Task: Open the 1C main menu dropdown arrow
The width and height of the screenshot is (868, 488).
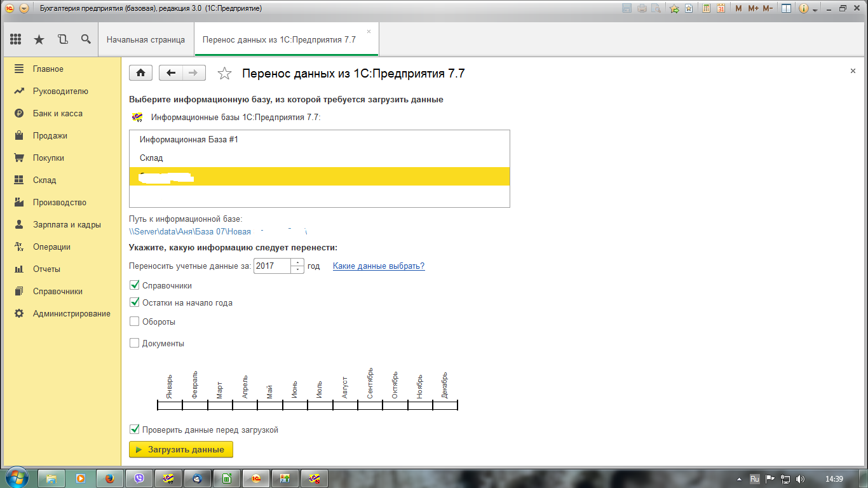Action: click(24, 9)
